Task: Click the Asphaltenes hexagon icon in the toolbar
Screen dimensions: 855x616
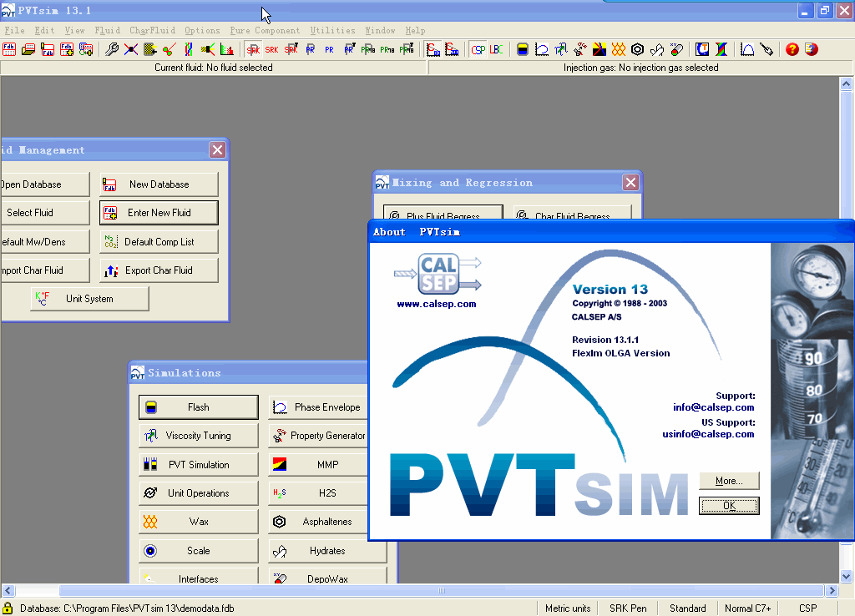Action: coord(637,49)
